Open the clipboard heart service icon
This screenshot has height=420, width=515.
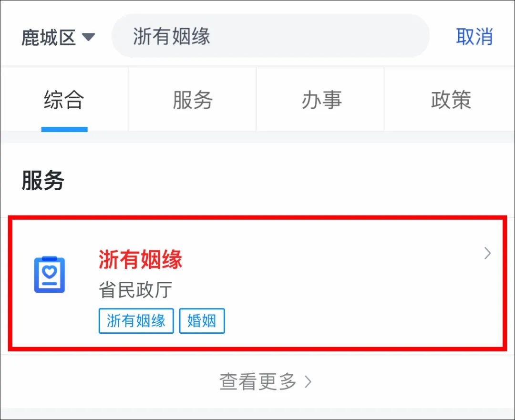pos(50,275)
